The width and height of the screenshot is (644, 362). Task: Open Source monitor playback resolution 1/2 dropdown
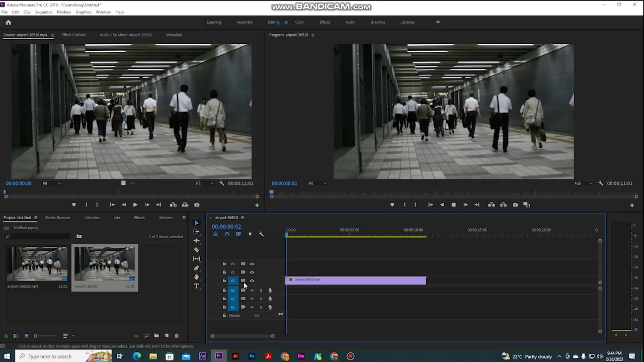pyautogui.click(x=204, y=184)
